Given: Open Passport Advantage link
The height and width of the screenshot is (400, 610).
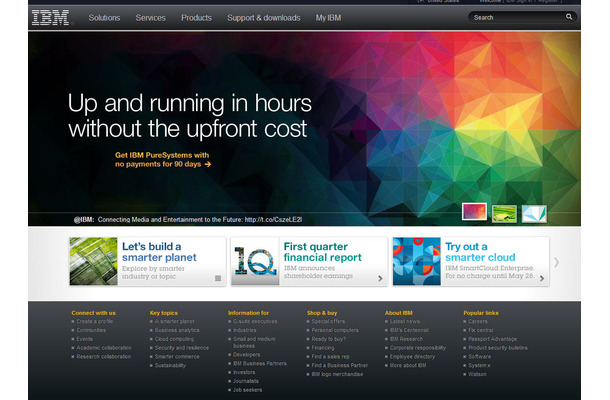Looking at the screenshot, I should [x=493, y=339].
